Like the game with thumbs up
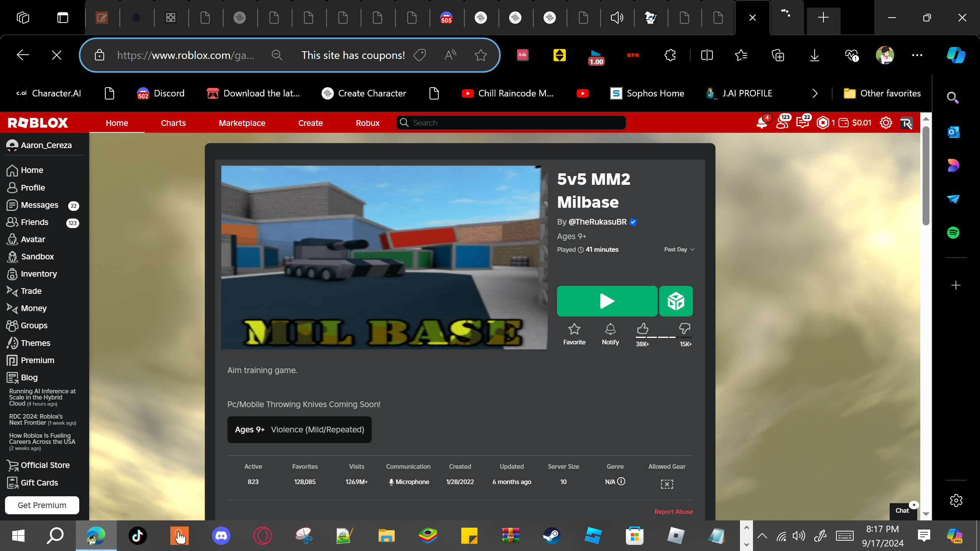This screenshot has width=980, height=551. click(x=643, y=329)
